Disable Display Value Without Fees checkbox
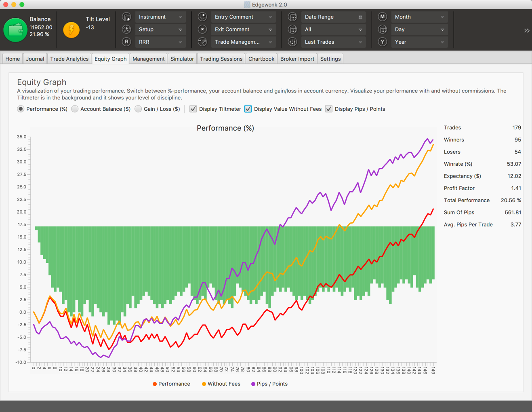 tap(248, 109)
